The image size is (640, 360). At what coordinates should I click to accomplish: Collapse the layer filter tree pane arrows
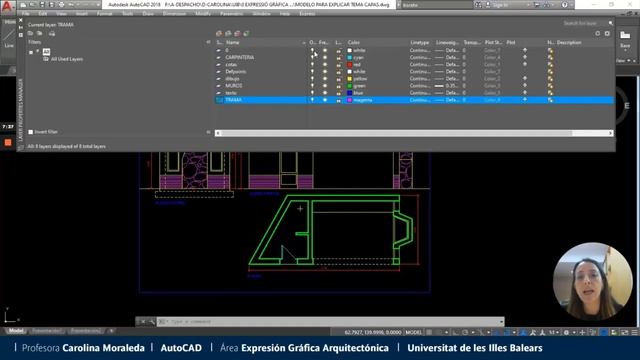click(208, 42)
